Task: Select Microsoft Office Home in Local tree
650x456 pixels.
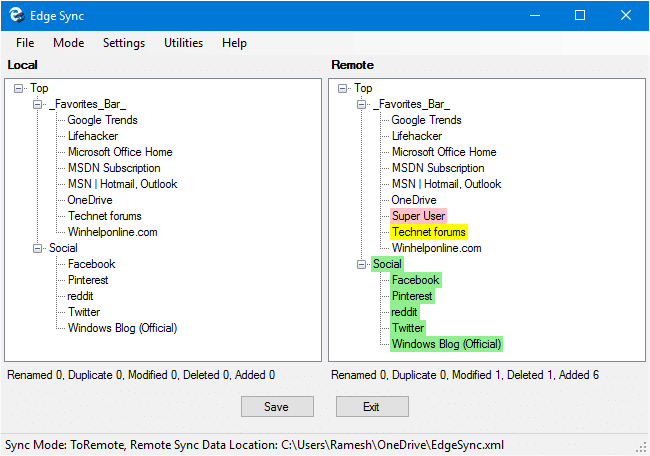Action: click(x=120, y=152)
